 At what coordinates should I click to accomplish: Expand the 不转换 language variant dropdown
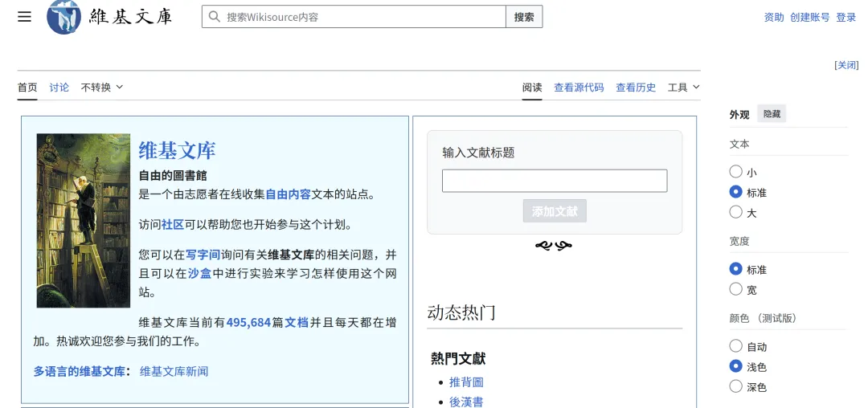pyautogui.click(x=102, y=88)
